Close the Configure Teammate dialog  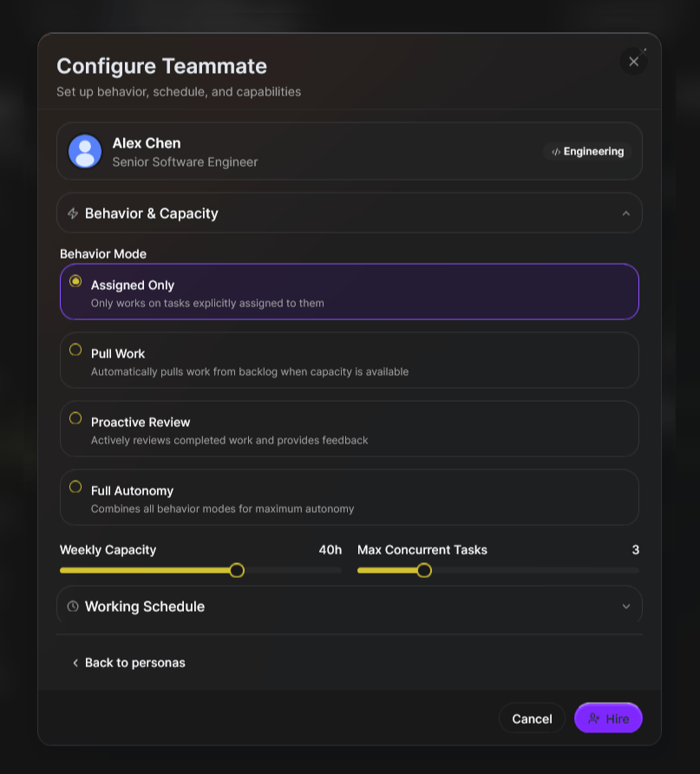pos(633,62)
